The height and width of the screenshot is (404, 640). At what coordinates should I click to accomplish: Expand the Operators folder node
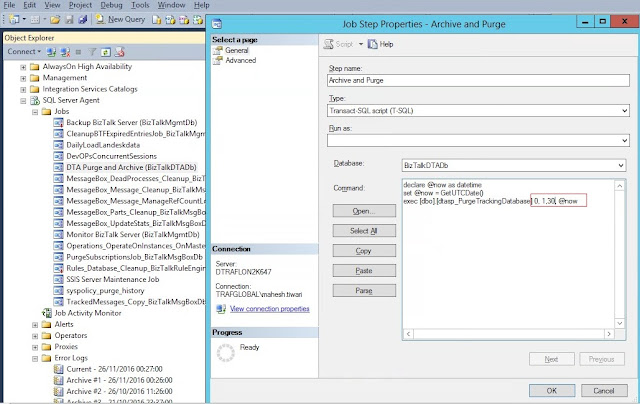35,336
